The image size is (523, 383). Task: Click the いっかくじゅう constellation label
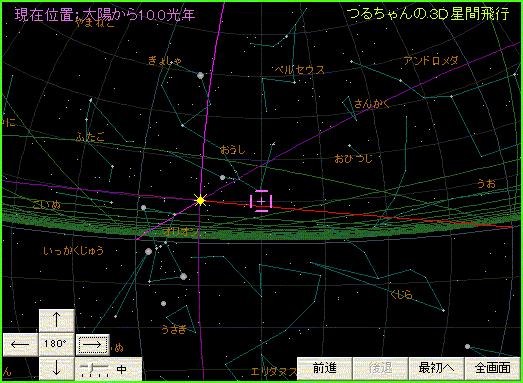74,251
